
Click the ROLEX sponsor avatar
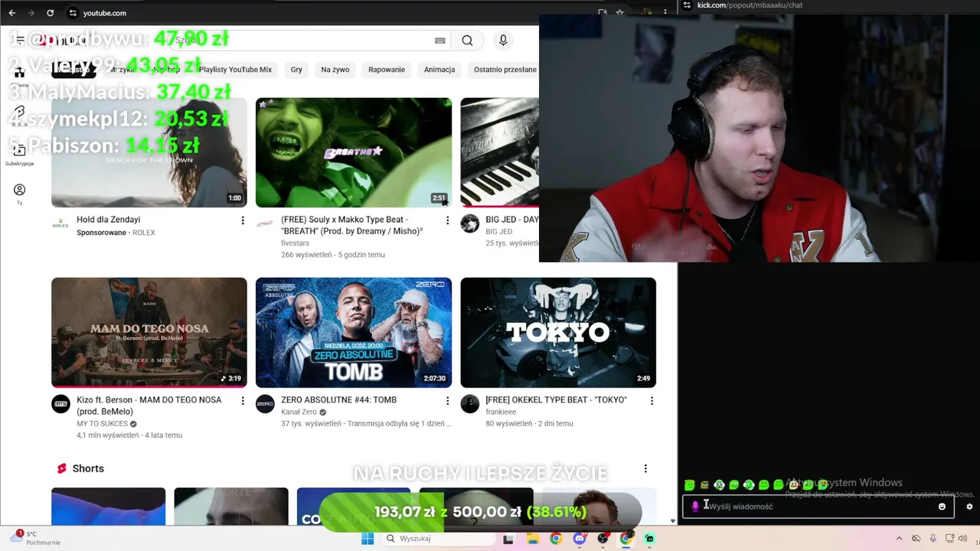pos(60,223)
